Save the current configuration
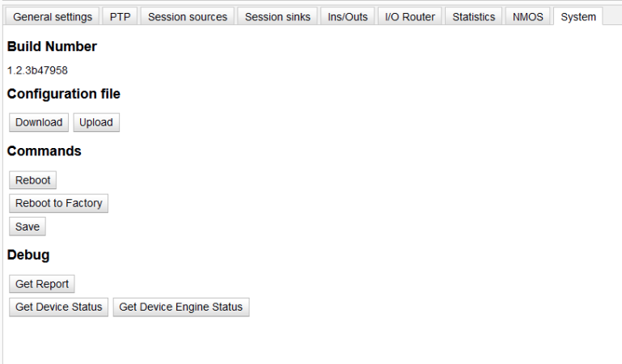The image size is (622, 364). [x=28, y=226]
